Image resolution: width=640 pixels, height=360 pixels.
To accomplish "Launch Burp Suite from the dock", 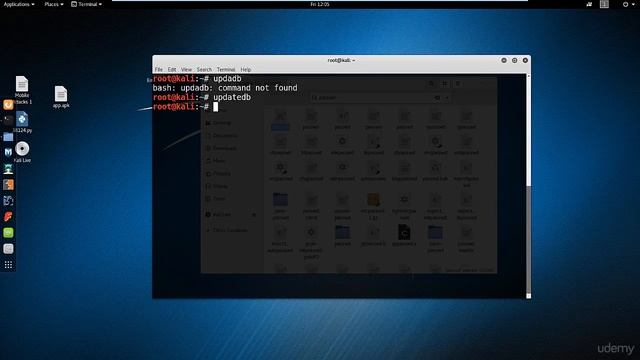I will click(8, 184).
